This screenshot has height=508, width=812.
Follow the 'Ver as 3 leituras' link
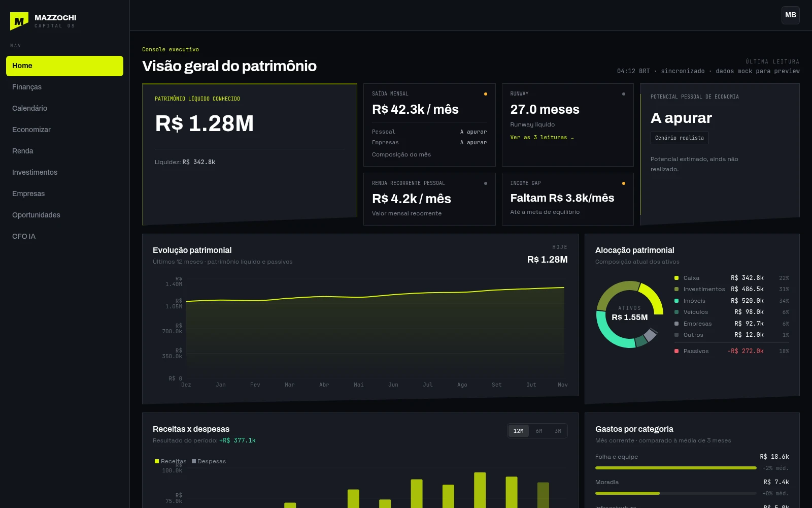tap(542, 138)
